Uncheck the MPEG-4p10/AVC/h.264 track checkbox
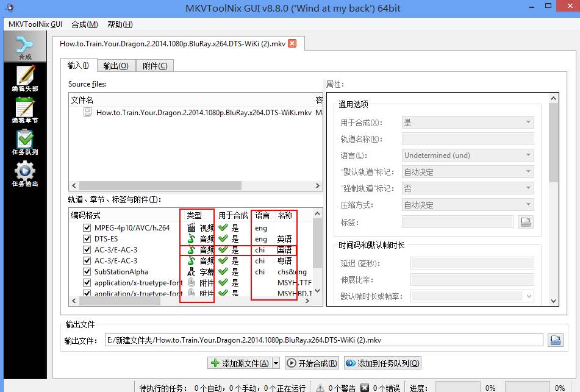The height and width of the screenshot is (392, 580). click(87, 228)
